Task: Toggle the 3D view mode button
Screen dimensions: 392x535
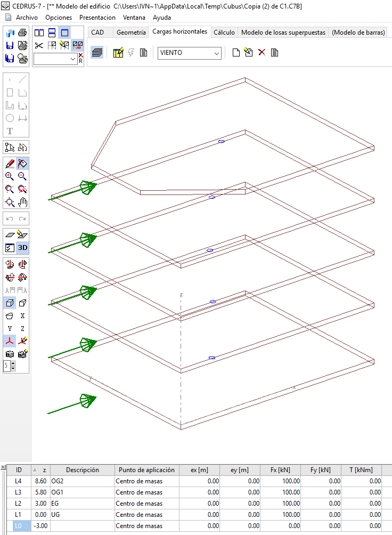Action: pyautogui.click(x=22, y=247)
